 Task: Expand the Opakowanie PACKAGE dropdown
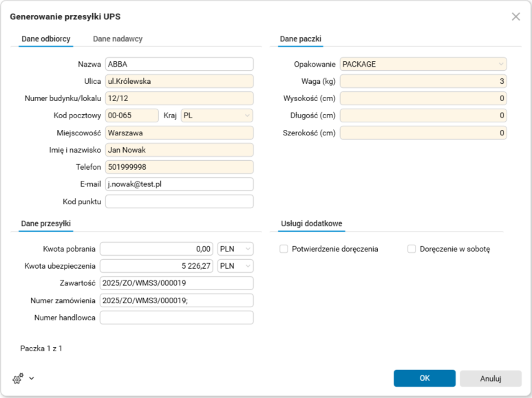point(423,64)
